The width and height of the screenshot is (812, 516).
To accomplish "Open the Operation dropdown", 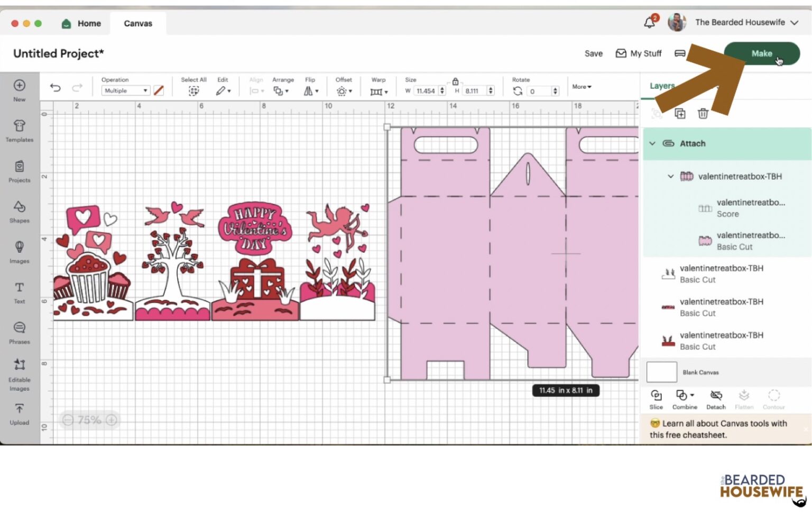I will click(126, 91).
